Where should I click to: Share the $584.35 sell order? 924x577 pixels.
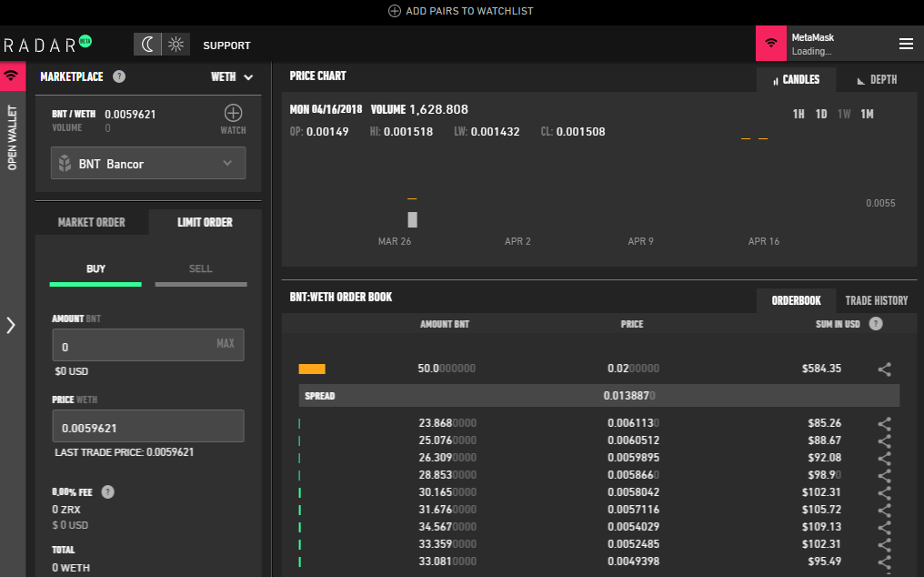(x=885, y=369)
